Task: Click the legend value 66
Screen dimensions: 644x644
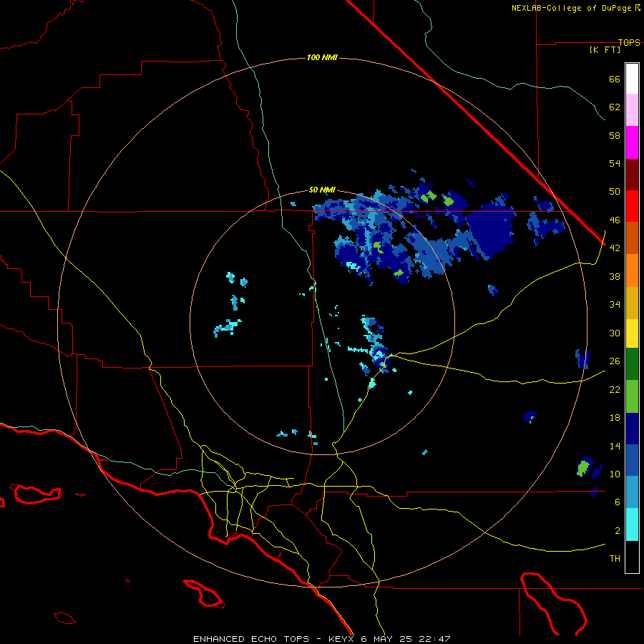Action: (615, 79)
